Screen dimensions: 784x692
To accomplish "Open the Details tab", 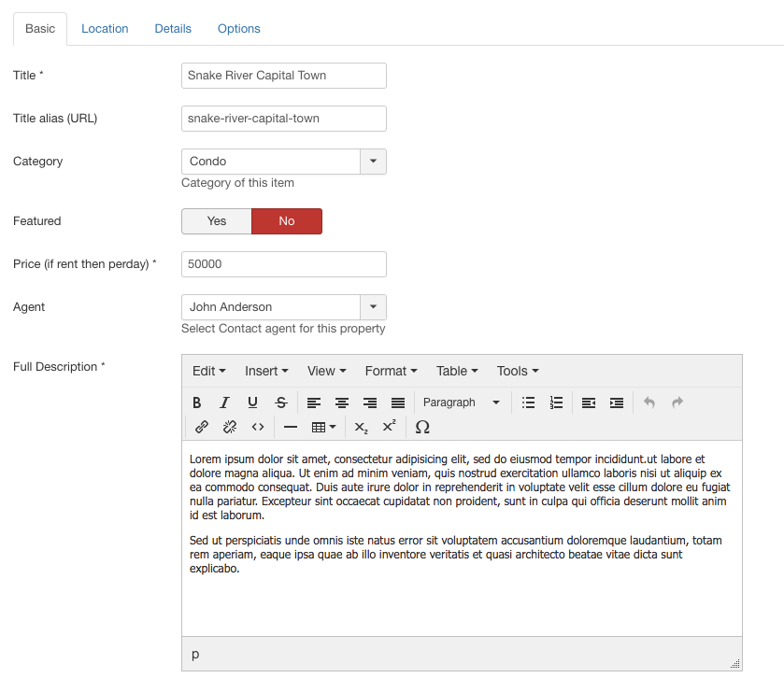I will click(x=173, y=29).
